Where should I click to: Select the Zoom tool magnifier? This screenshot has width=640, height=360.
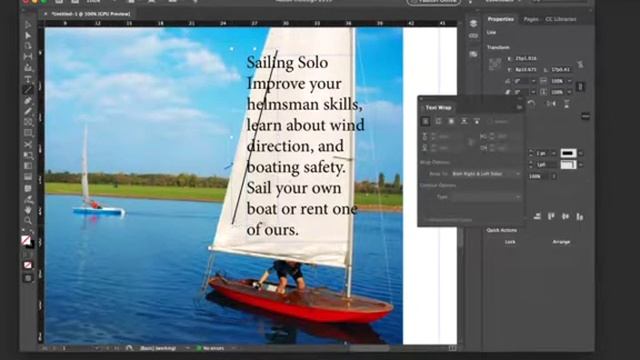[28, 221]
